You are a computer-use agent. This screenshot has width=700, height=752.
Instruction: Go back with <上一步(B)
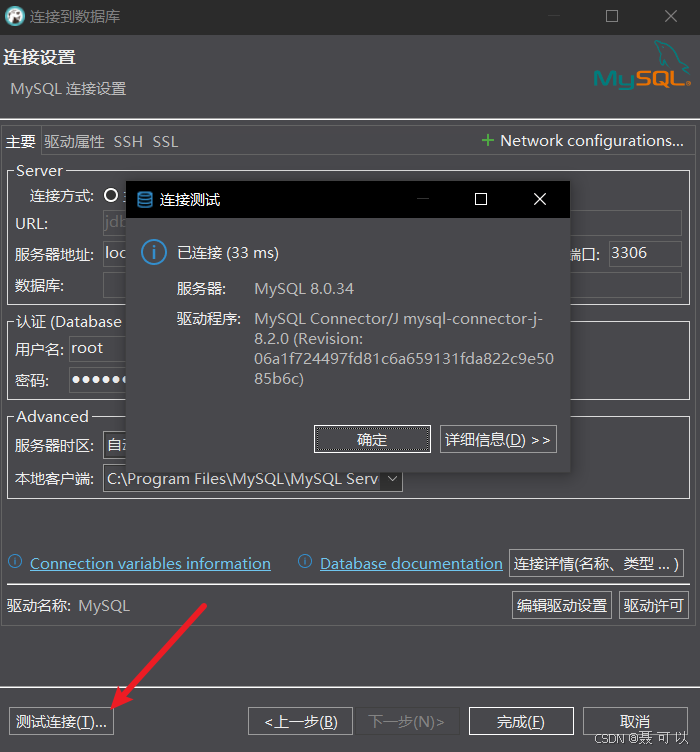pos(301,721)
